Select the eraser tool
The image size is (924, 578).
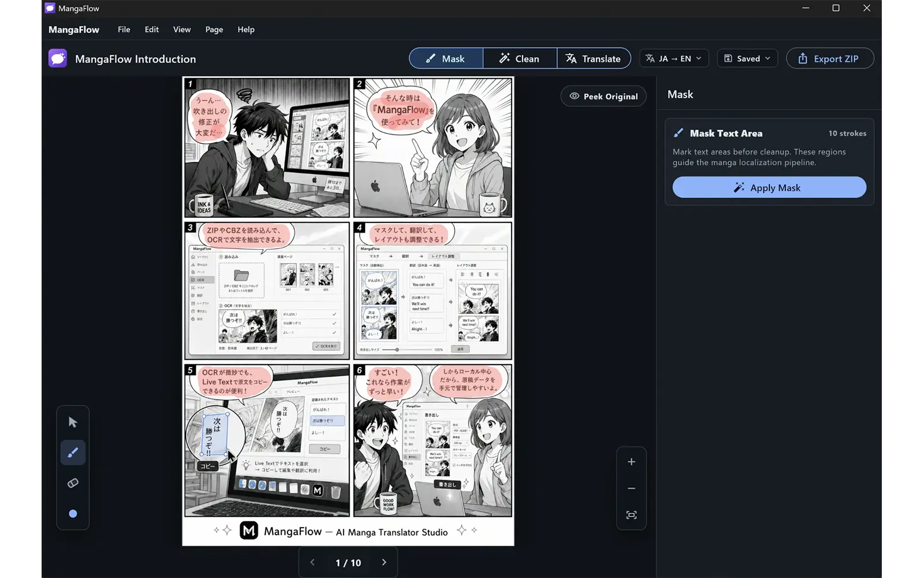click(73, 483)
